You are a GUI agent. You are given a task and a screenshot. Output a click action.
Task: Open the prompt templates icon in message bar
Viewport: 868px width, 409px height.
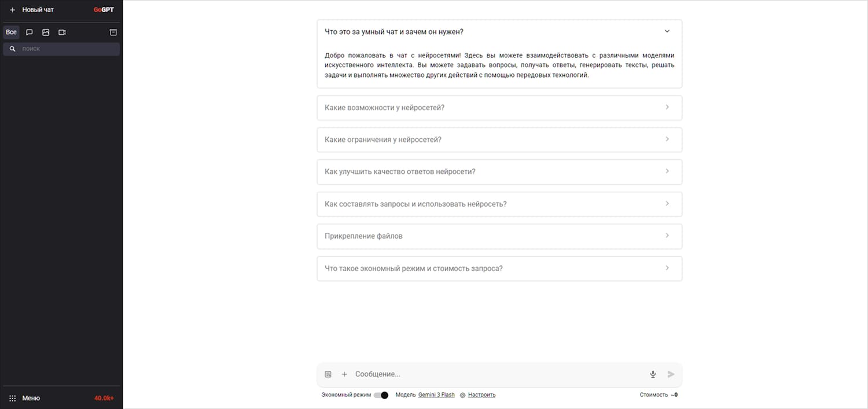coord(328,374)
